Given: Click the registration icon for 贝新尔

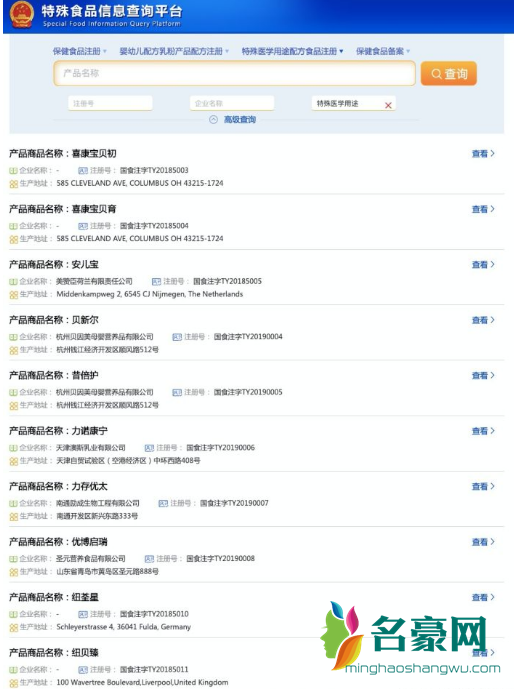Looking at the screenshot, I should (177, 337).
